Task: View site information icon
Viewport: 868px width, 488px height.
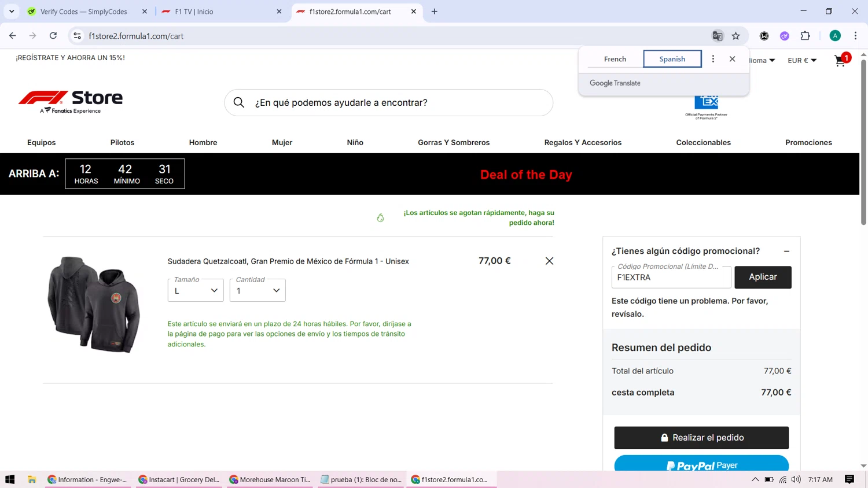Action: point(77,36)
